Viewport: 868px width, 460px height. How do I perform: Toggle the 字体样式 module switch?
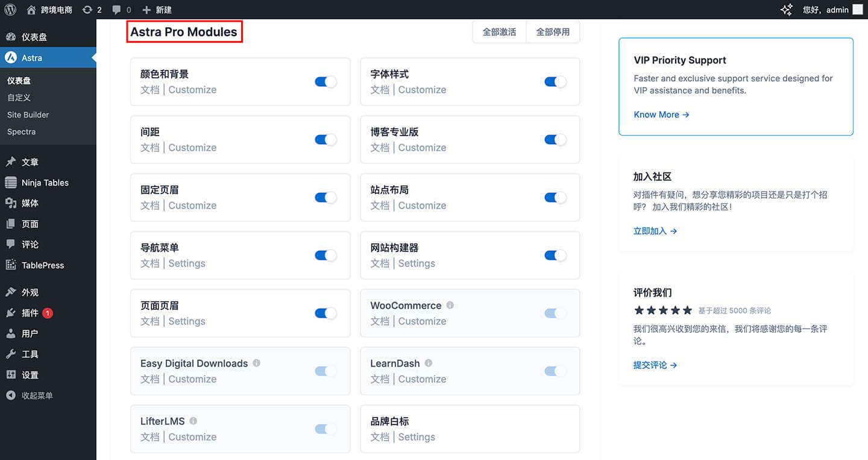coord(555,82)
